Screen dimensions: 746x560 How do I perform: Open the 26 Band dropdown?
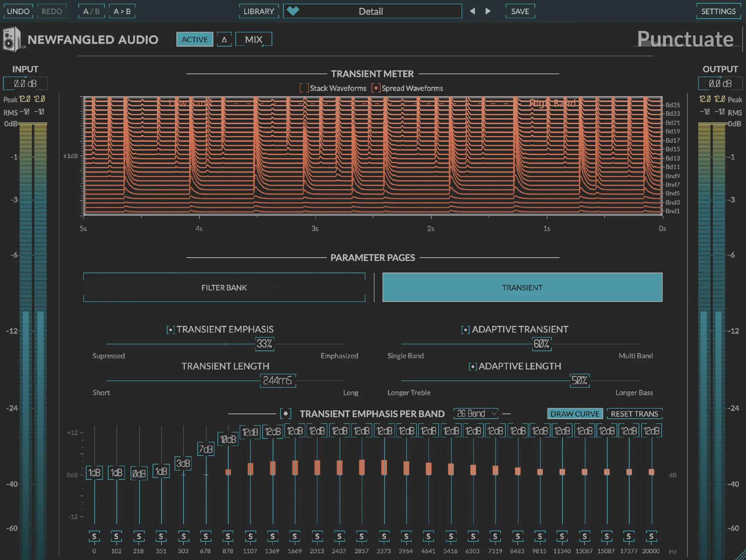point(476,414)
